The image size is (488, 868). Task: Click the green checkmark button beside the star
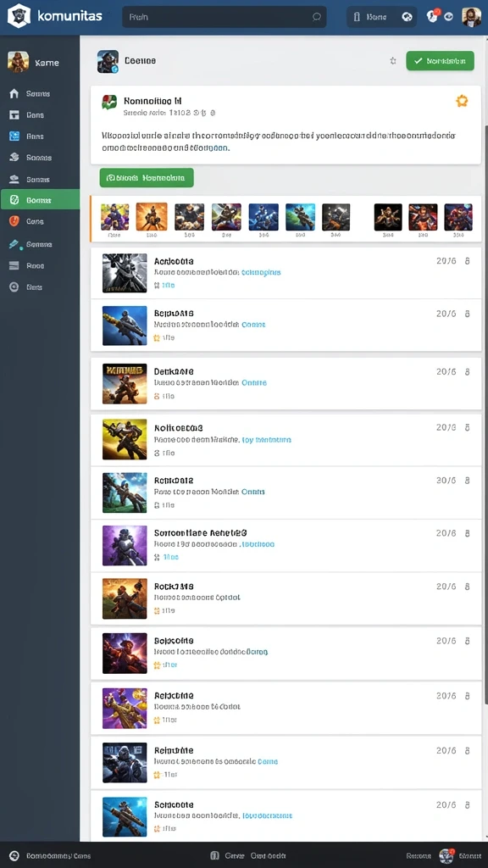tap(440, 61)
